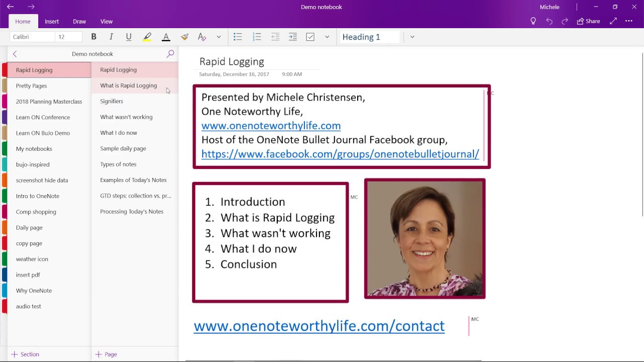Open the more options ellipsis menu
644x362 pixels.
coord(629,21)
